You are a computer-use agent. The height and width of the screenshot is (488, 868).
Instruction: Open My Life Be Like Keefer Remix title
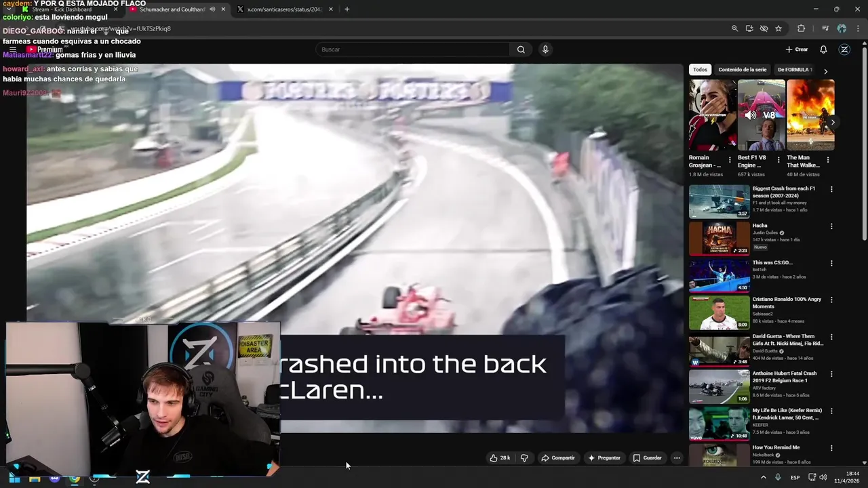pos(787,413)
